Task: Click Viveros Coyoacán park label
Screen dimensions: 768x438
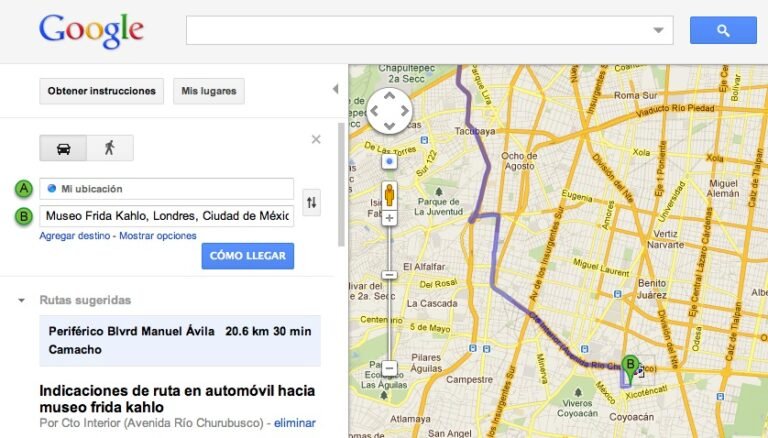Action: 577,408
